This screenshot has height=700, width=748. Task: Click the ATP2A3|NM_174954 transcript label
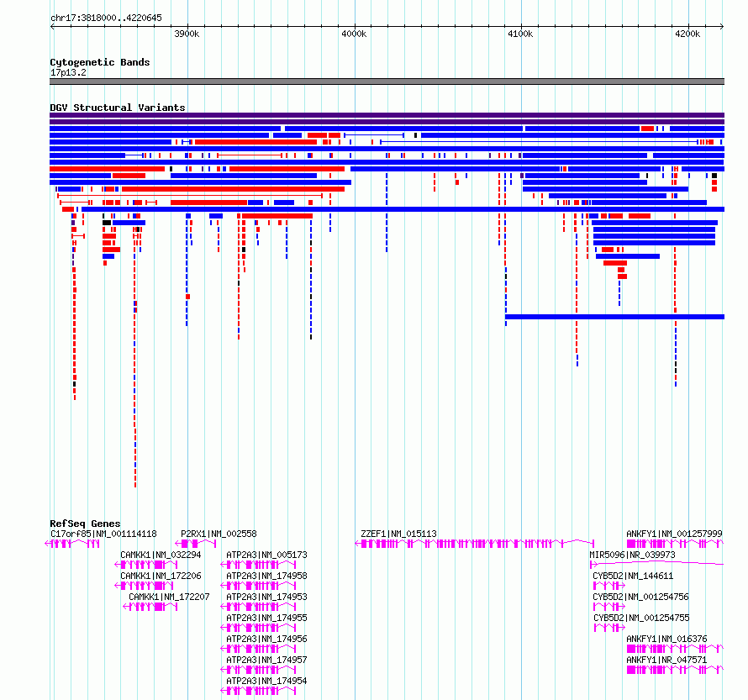coord(266,681)
